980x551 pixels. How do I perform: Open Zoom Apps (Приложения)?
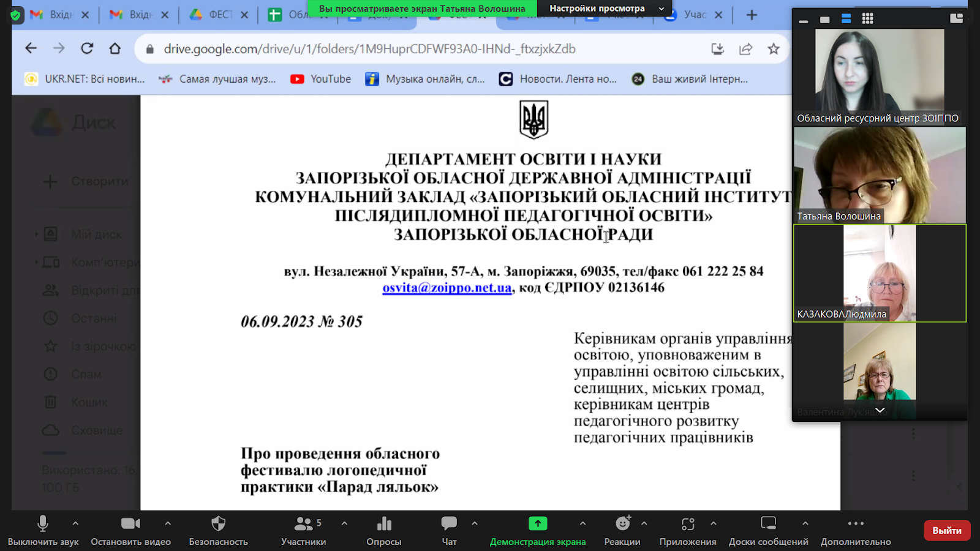pos(688,530)
